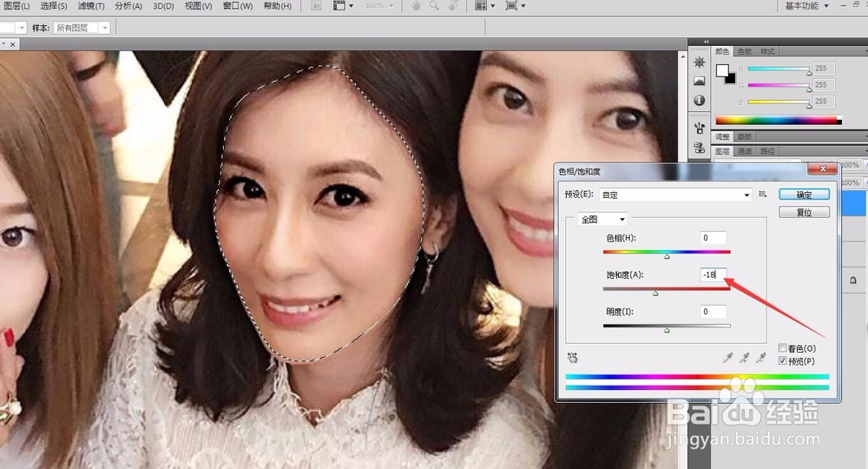
Task: Click the R channel slider
Action: point(779,69)
